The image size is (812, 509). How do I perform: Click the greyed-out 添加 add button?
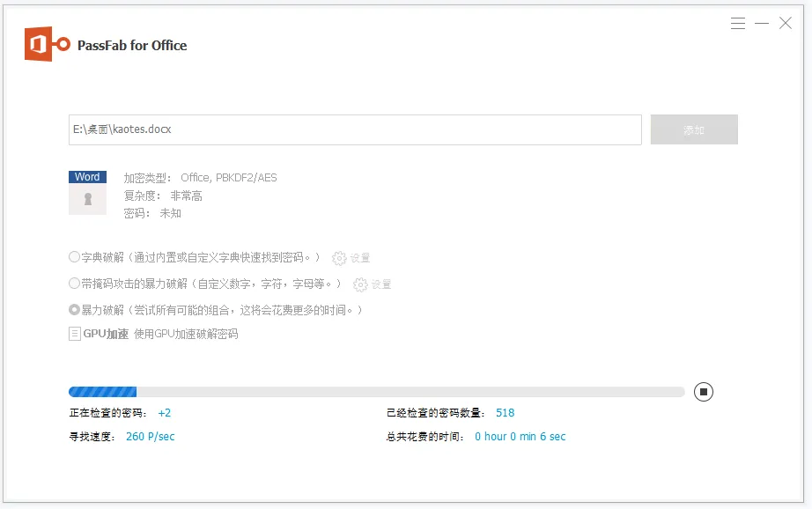pos(694,129)
